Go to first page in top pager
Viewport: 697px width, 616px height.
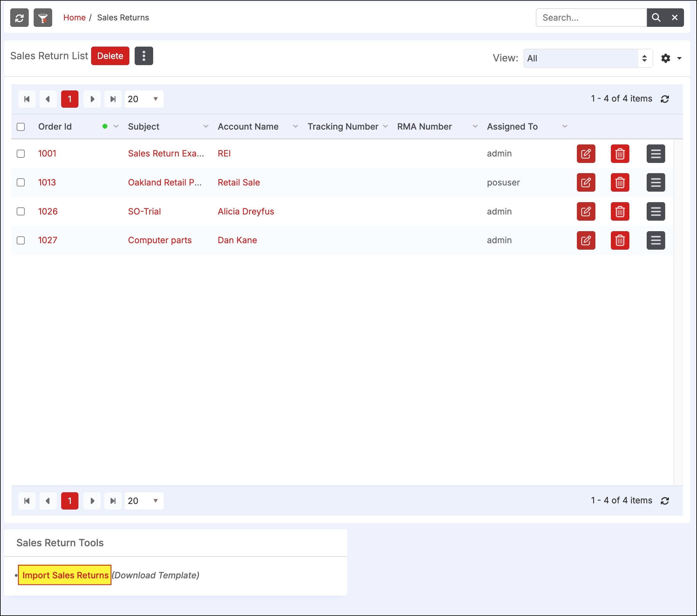[x=27, y=99]
